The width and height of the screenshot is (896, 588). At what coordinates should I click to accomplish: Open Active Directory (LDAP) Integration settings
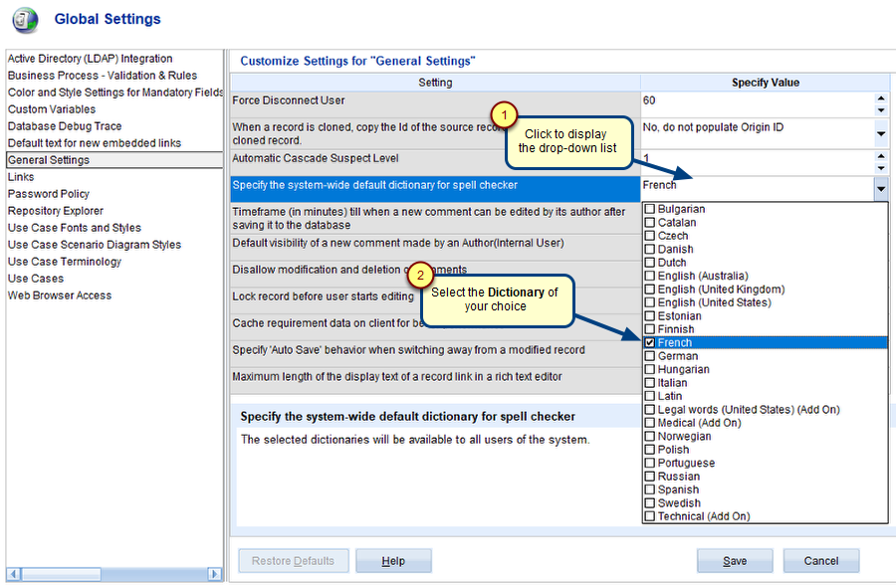click(90, 59)
